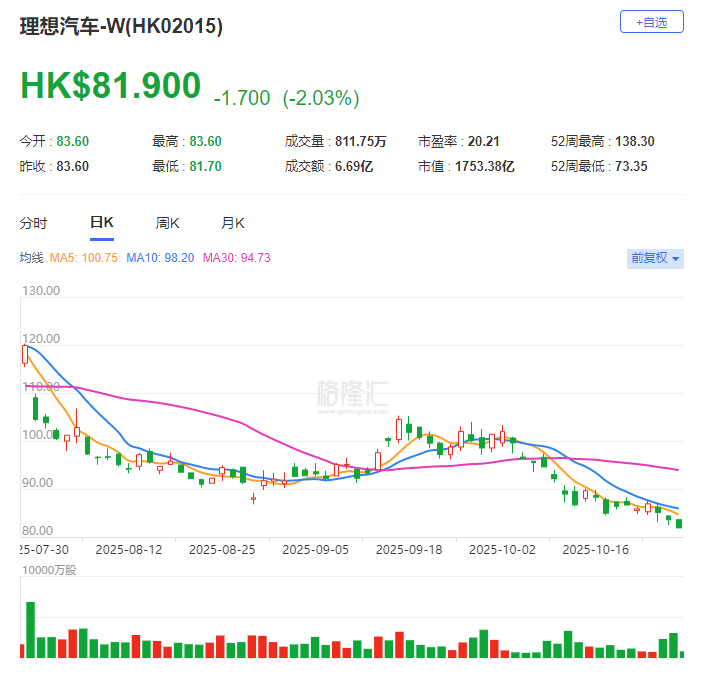Click the 10000万股 volume unit label
This screenshot has height=677, width=718.
point(47,569)
